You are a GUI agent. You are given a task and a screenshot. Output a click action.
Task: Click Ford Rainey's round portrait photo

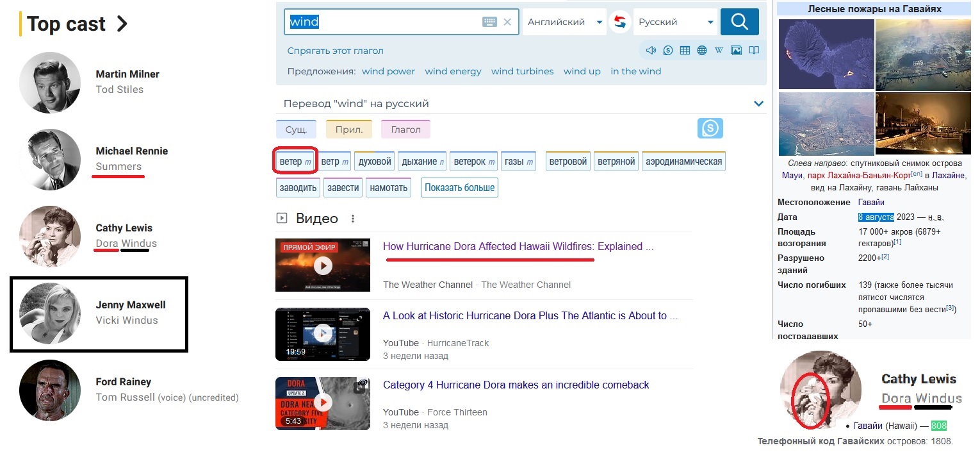pyautogui.click(x=50, y=390)
